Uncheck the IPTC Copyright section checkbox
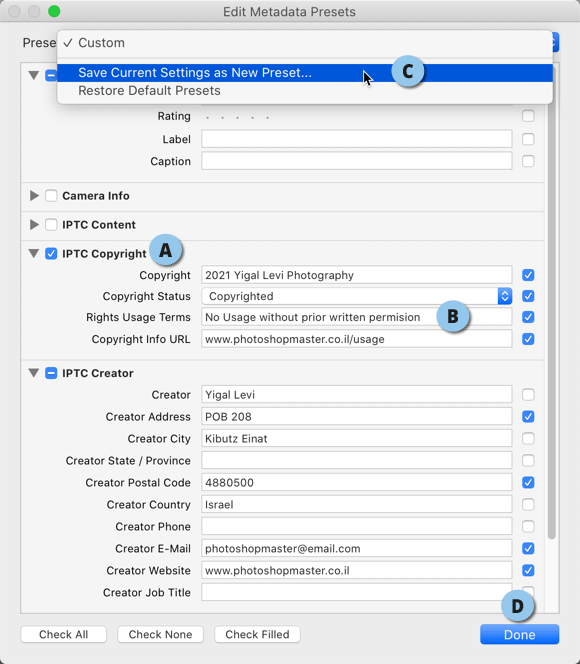This screenshot has width=580, height=664. pyautogui.click(x=51, y=253)
